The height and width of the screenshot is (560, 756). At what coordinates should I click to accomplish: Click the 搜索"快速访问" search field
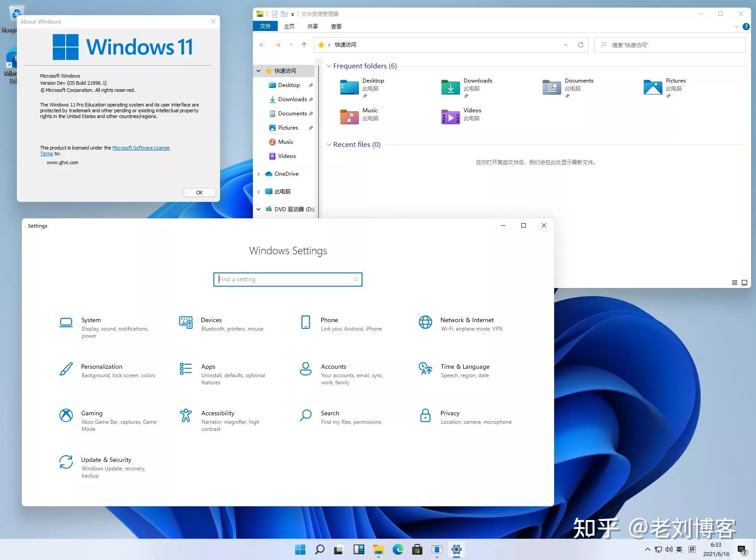point(669,45)
